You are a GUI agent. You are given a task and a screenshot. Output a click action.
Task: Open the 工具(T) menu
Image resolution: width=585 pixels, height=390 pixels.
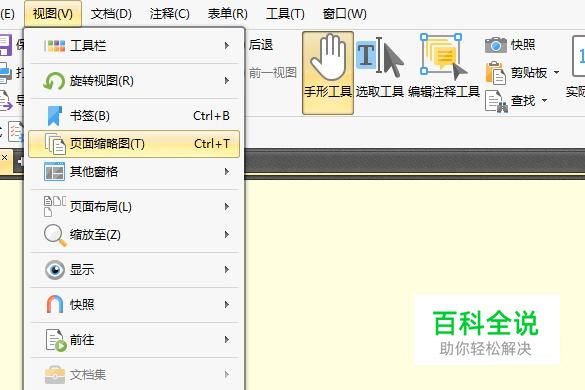coord(285,14)
